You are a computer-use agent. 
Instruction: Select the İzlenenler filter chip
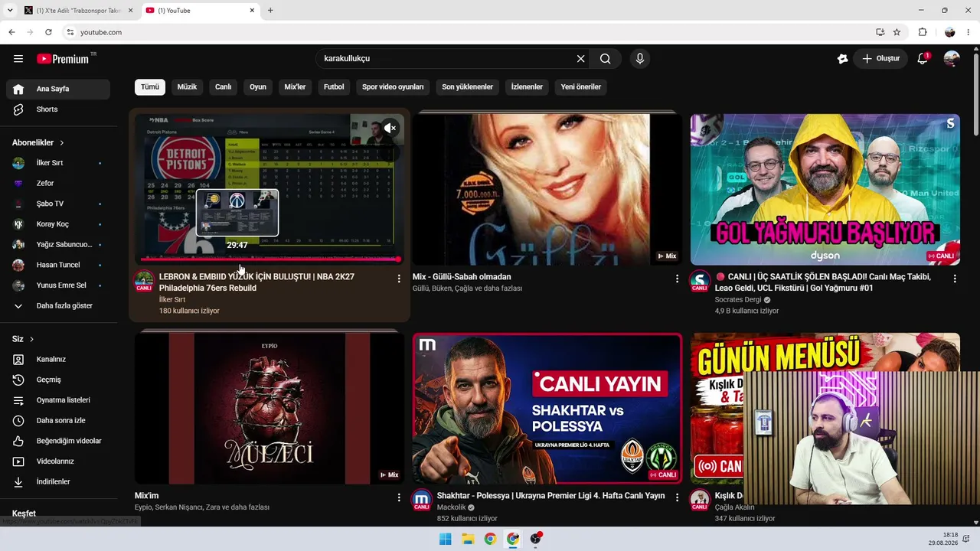point(527,86)
